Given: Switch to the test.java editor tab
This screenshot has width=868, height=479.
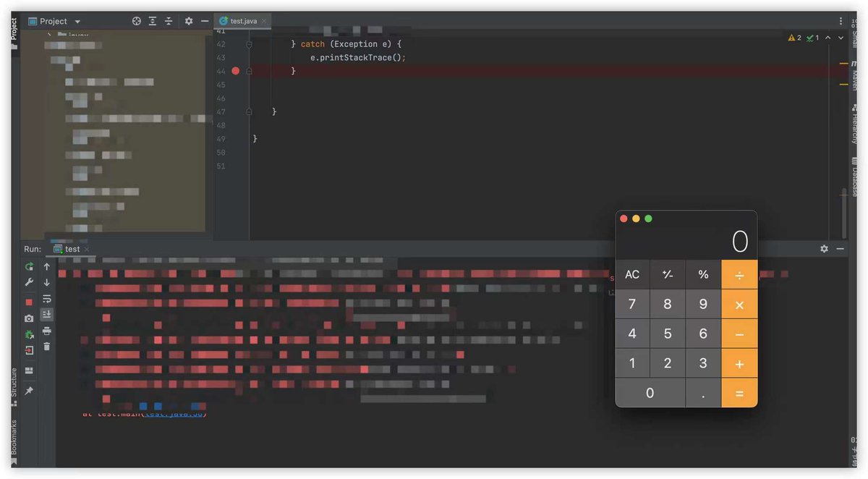Looking at the screenshot, I should (x=243, y=21).
